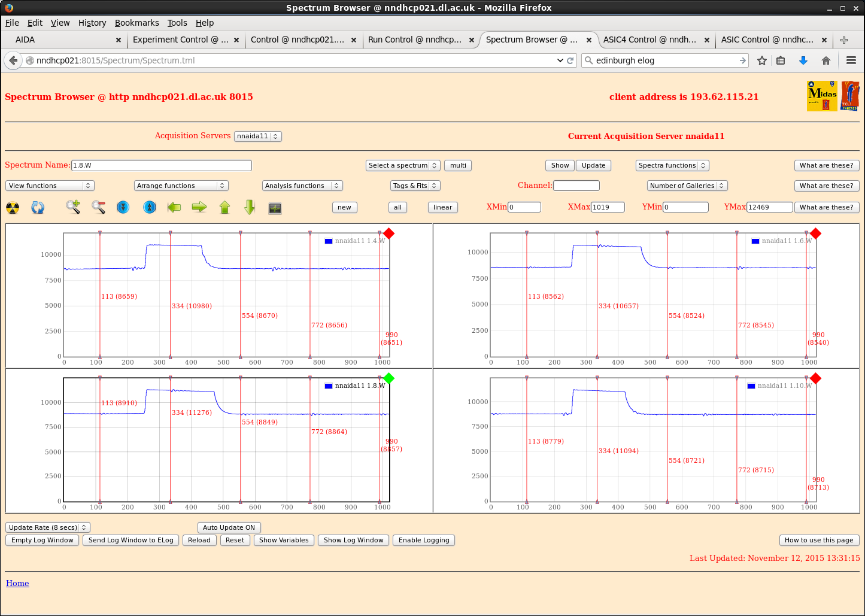The image size is (865, 616).
Task: Click the green left arrow icon
Action: (174, 207)
